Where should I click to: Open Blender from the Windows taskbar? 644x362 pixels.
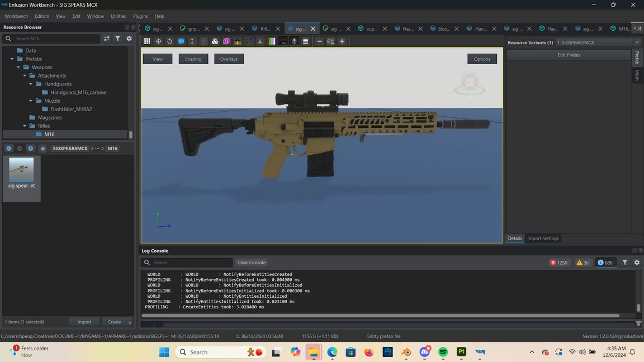(406, 352)
